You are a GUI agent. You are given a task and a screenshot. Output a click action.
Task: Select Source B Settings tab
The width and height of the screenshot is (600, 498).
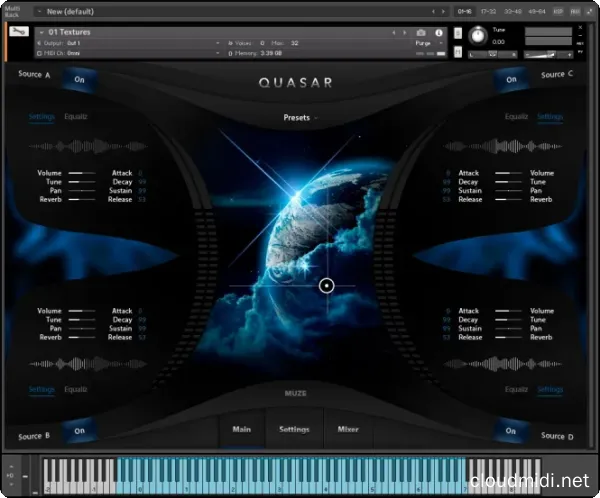[42, 389]
